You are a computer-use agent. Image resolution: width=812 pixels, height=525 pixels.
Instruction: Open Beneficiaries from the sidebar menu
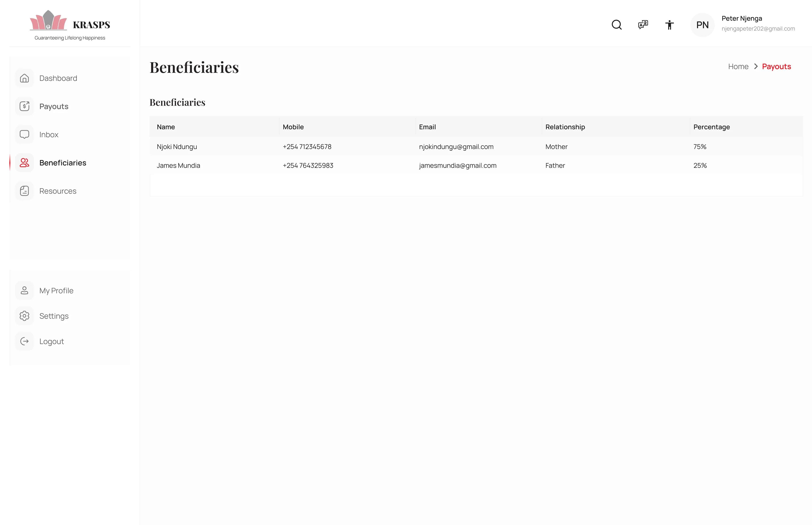click(x=63, y=163)
